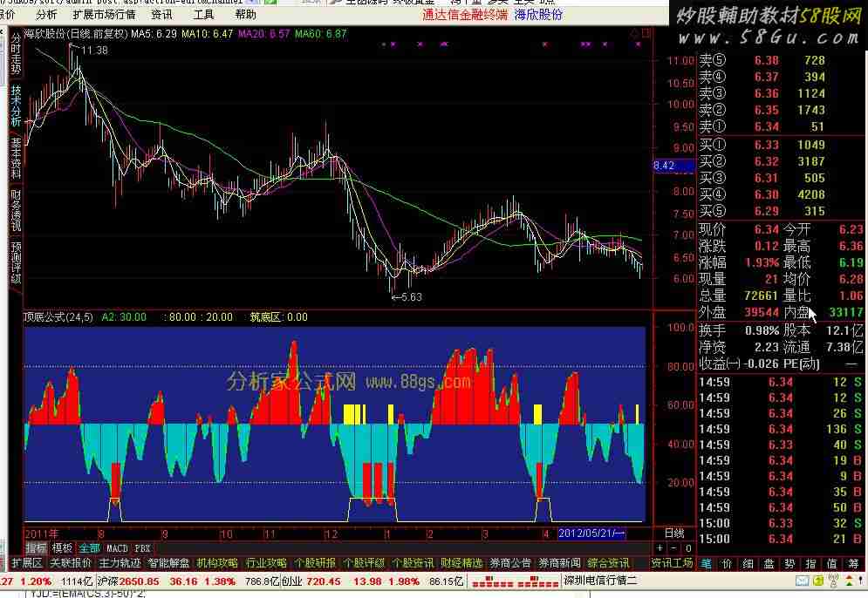The image size is (868, 598).
Task: Open the 日线 period selector
Action: (674, 533)
